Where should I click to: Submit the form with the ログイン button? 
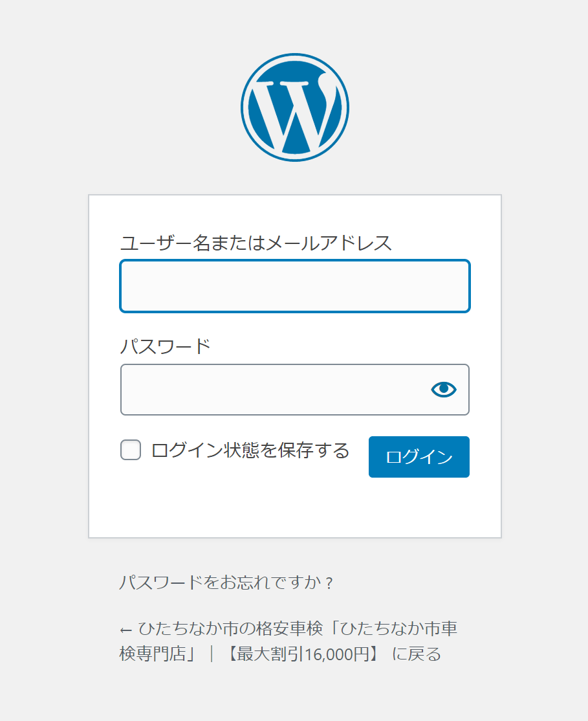point(419,457)
